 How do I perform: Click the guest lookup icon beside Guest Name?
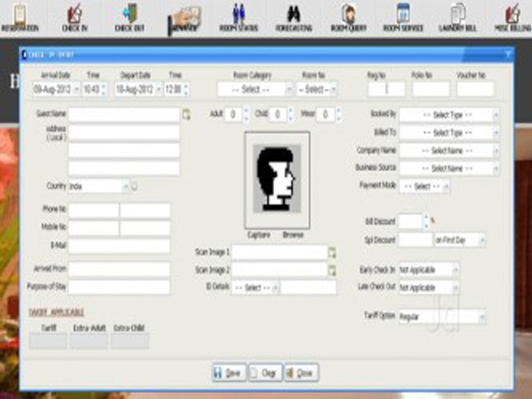(185, 115)
